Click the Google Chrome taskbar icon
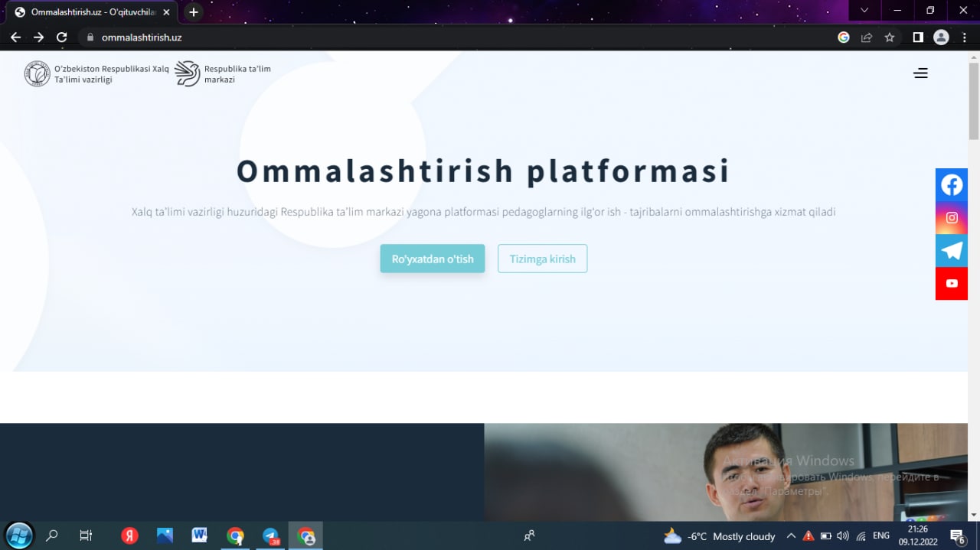This screenshot has height=550, width=980. (235, 535)
